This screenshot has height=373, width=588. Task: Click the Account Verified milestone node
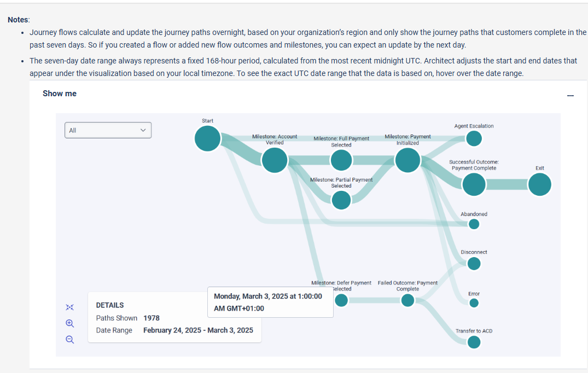275,160
